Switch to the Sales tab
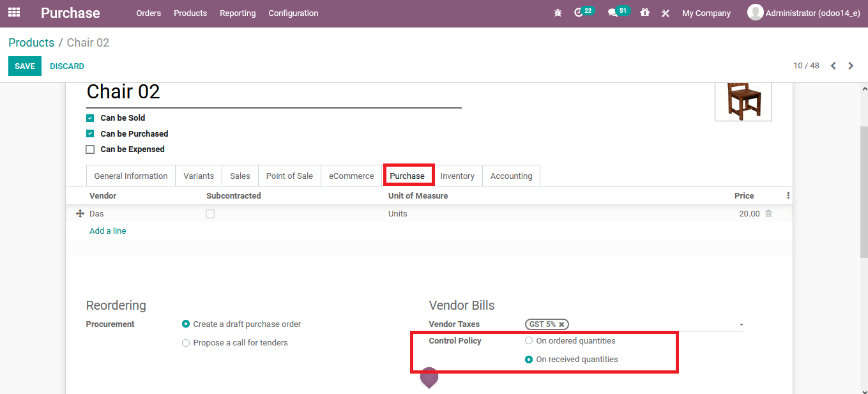 [240, 176]
